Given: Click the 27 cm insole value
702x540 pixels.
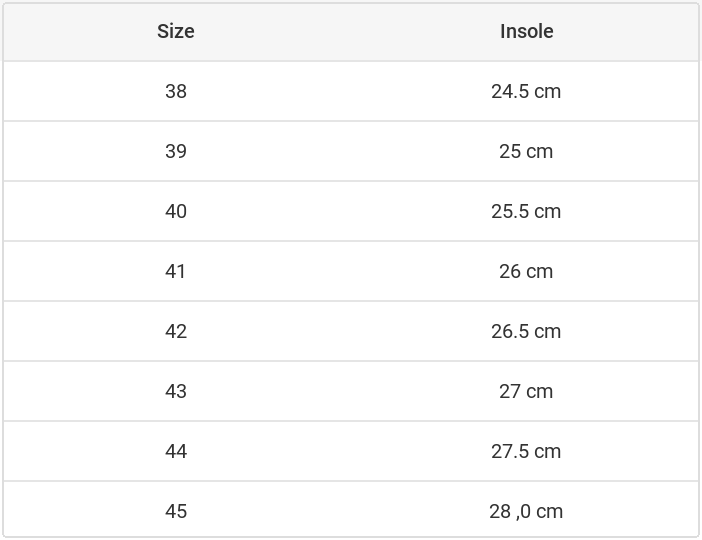Looking at the screenshot, I should tap(526, 391).
